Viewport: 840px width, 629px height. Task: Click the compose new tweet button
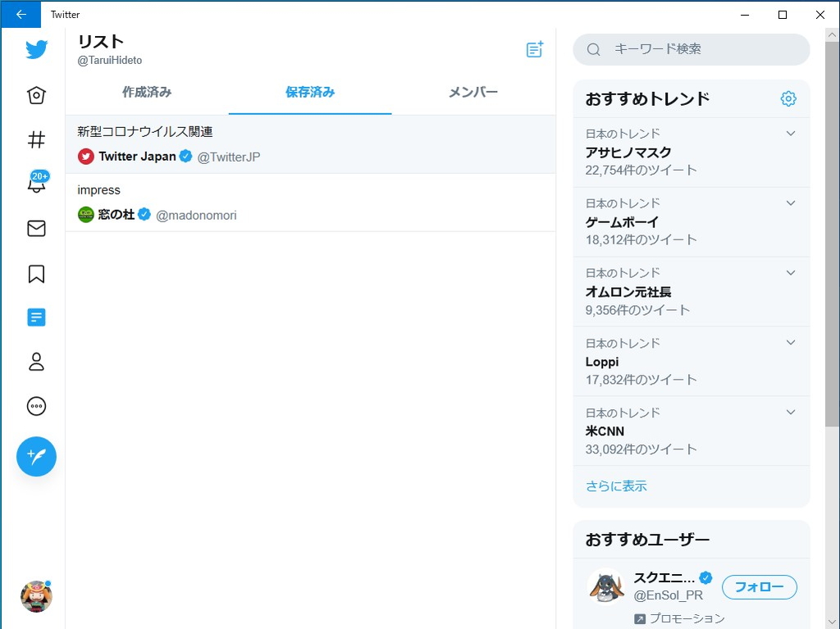coord(36,456)
